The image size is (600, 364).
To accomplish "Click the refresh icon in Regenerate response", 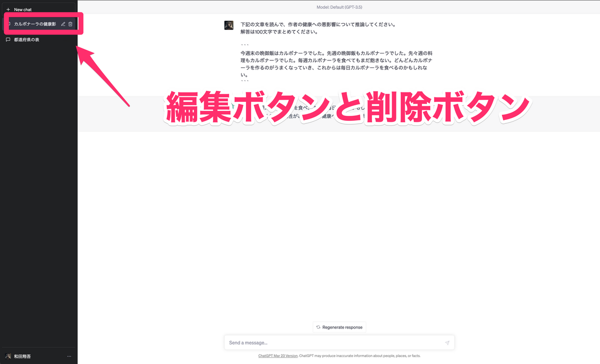I will point(318,327).
